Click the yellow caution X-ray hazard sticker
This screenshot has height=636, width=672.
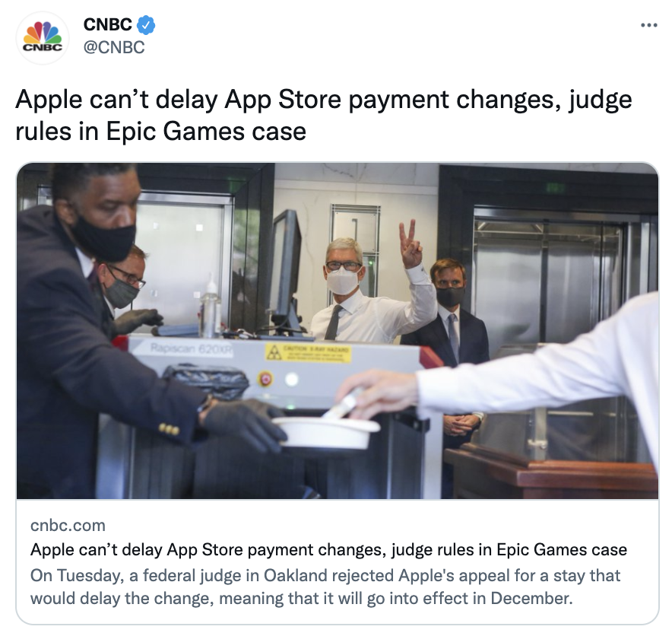308,353
